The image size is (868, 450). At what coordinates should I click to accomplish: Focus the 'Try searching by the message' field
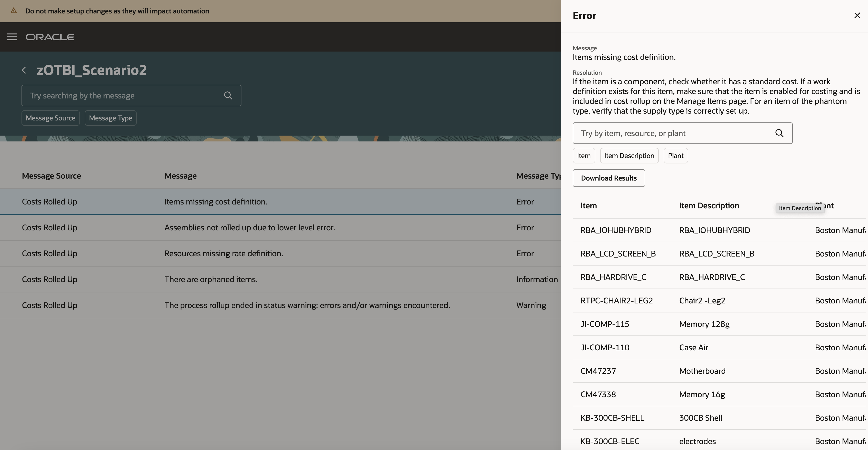[121, 96]
